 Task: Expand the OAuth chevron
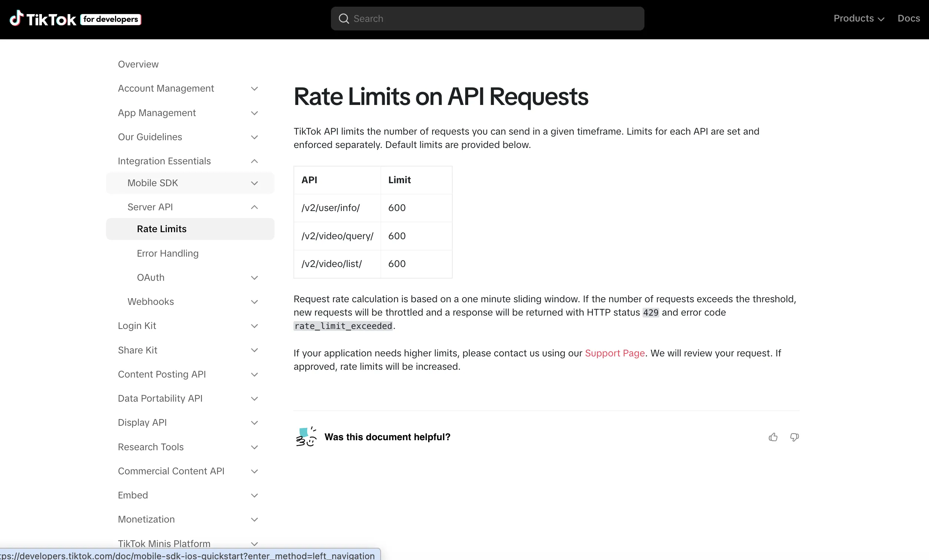[x=255, y=278]
